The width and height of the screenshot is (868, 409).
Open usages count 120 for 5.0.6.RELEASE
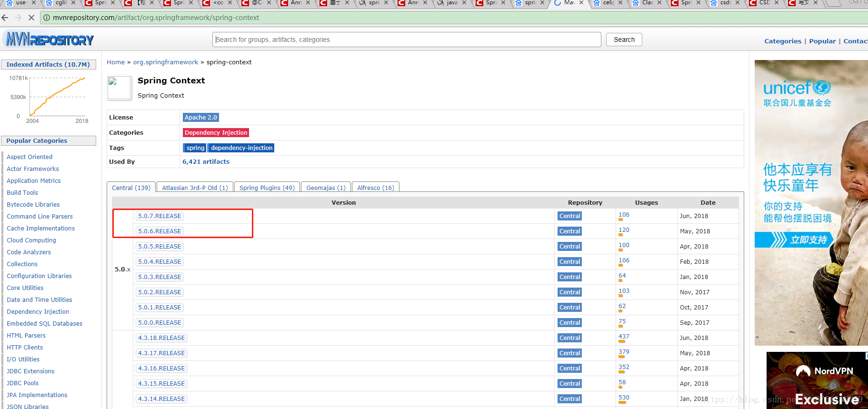point(624,230)
